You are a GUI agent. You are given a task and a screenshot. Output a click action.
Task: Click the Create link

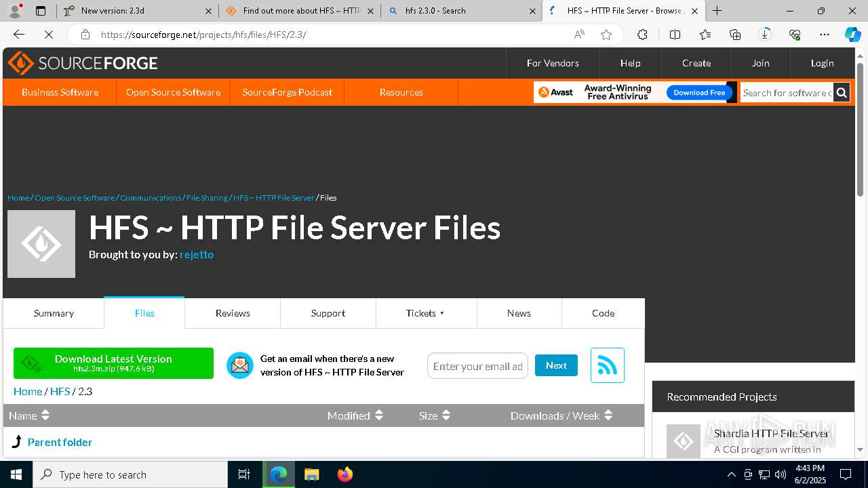point(696,63)
